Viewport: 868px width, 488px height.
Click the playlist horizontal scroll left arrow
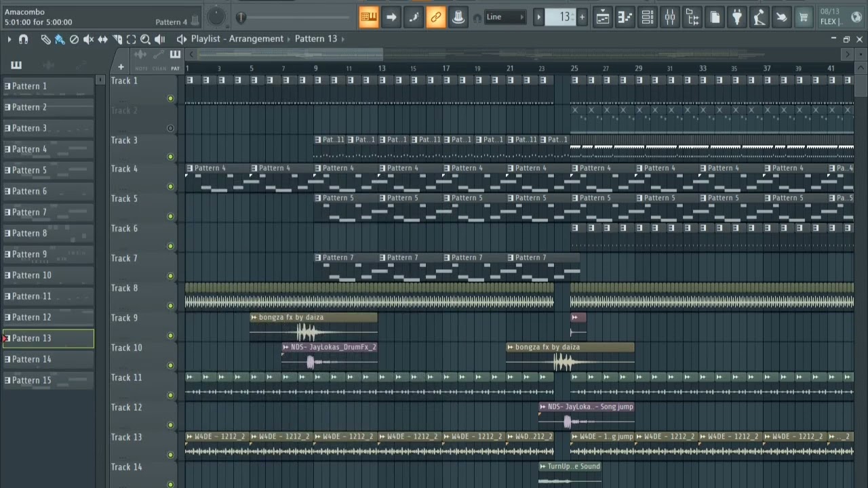pos(192,54)
